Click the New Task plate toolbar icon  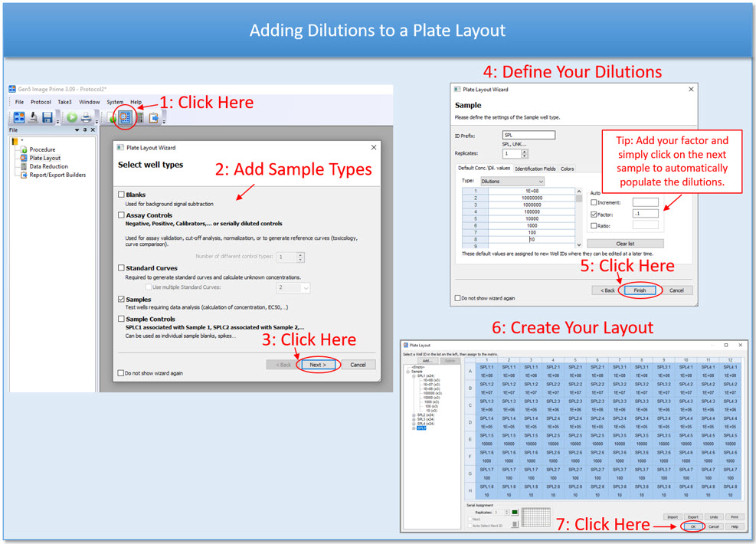pos(19,118)
